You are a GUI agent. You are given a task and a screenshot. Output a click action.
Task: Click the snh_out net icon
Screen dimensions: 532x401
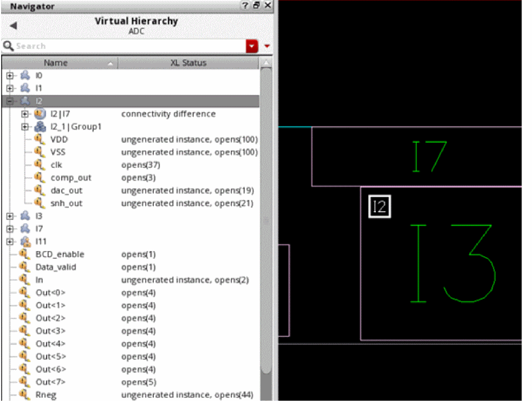[39, 203]
